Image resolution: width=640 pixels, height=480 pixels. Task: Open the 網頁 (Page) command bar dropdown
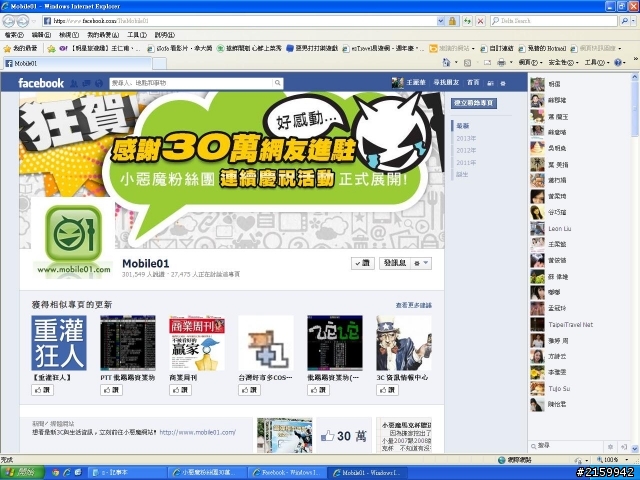pyautogui.click(x=531, y=62)
